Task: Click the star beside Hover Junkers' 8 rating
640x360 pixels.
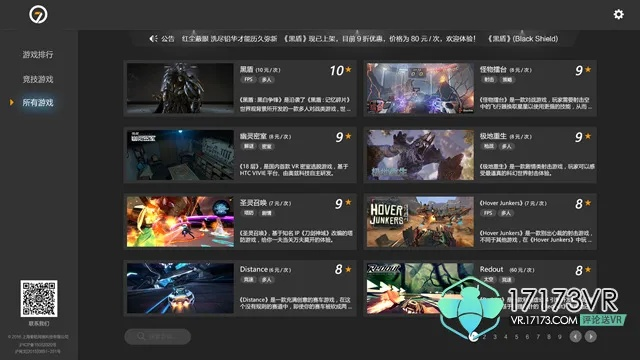Action: click(x=588, y=202)
